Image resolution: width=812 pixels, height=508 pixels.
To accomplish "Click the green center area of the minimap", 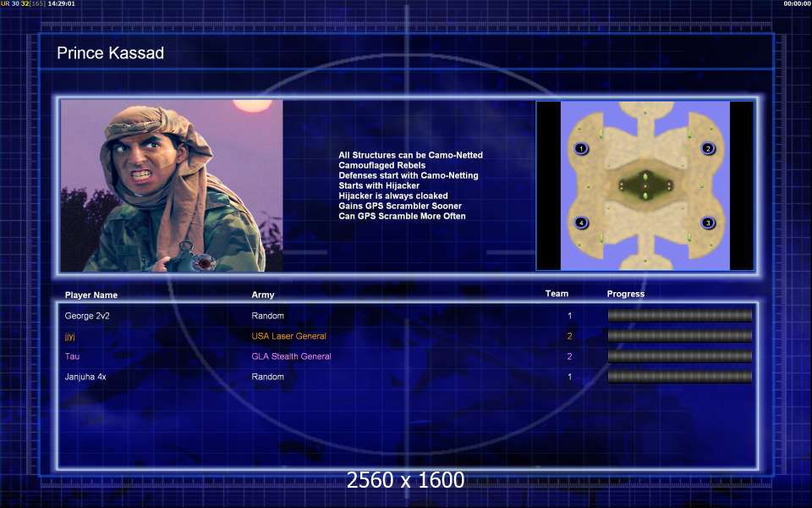I will click(x=645, y=185).
